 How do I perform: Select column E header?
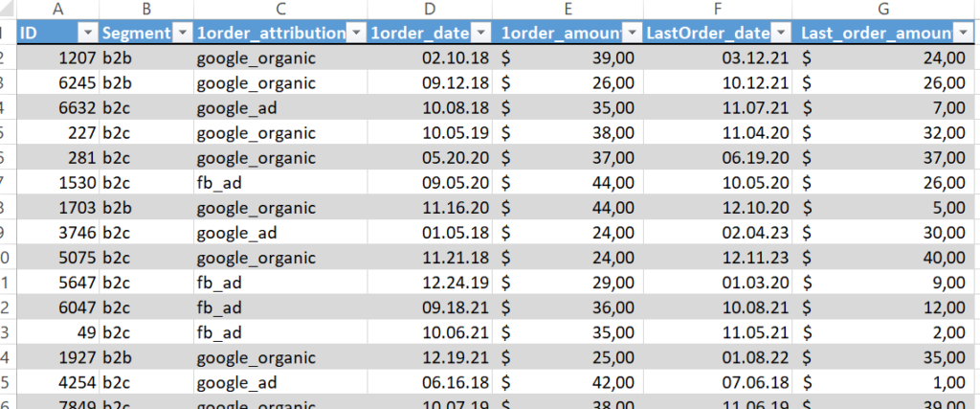pyautogui.click(x=568, y=10)
